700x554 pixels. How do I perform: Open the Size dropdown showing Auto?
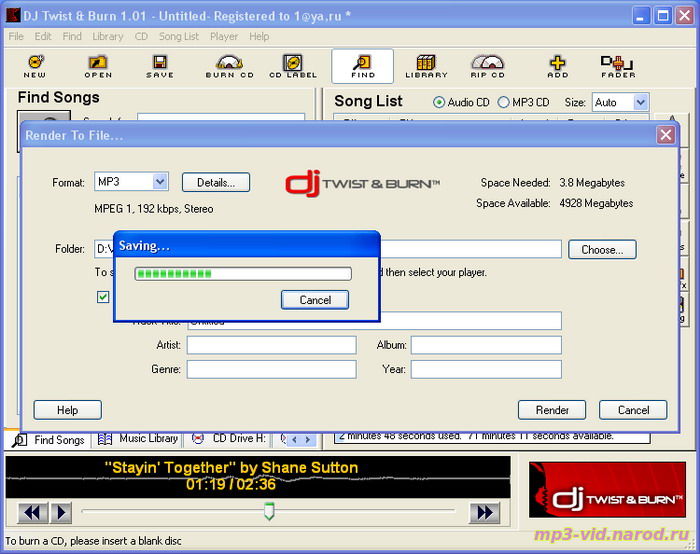(620, 102)
